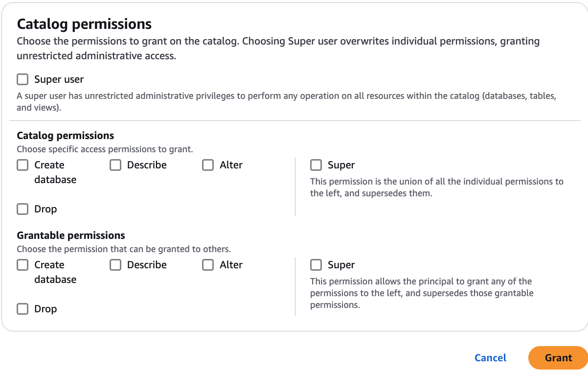Click the Cancel link
This screenshot has width=588, height=373.
coord(490,358)
